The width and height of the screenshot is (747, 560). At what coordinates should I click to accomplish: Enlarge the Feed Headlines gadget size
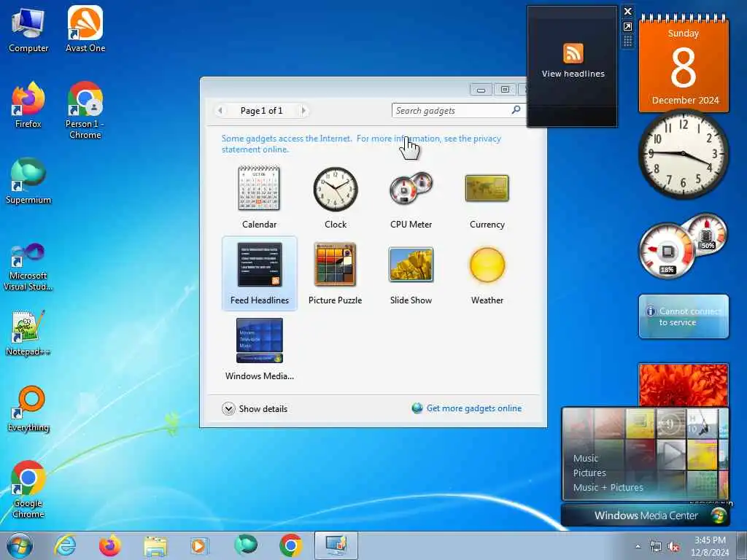[627, 27]
